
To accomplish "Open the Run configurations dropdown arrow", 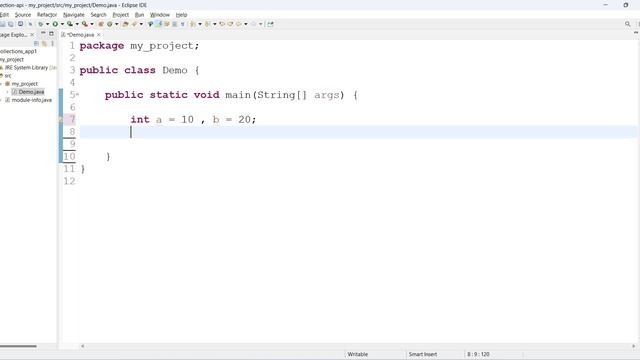I will (62, 24).
